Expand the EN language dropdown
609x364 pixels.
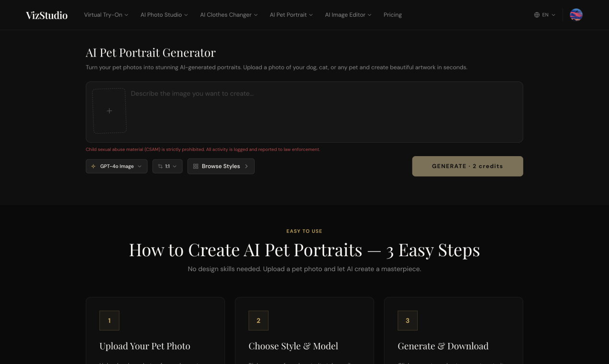click(x=545, y=15)
